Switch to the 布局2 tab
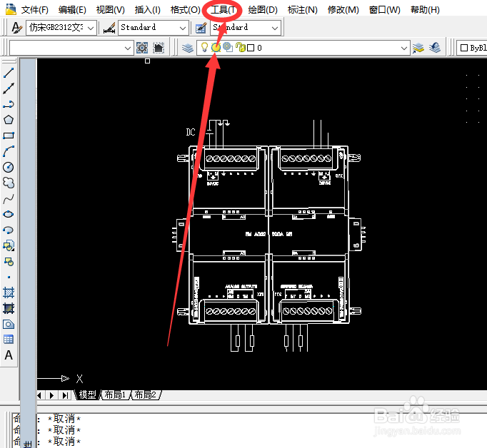 [146, 394]
